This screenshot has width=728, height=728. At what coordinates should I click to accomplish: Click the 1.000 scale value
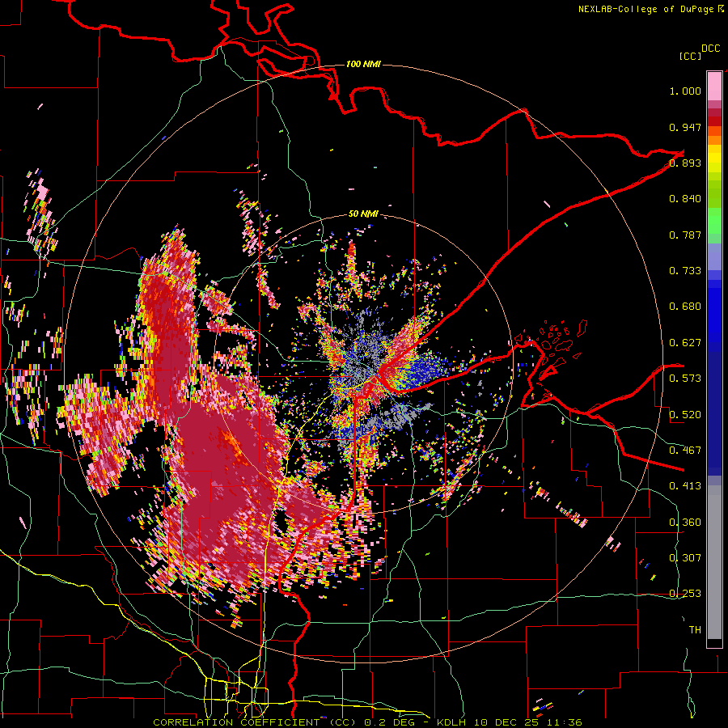point(685,91)
